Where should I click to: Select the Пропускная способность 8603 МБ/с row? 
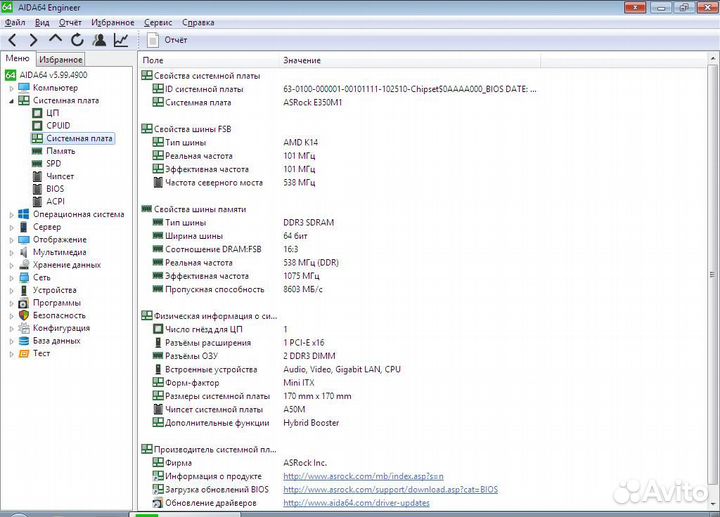(237, 289)
